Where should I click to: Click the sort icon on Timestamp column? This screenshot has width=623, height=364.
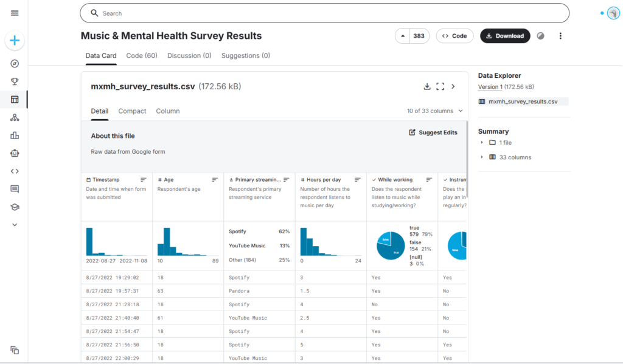point(144,180)
